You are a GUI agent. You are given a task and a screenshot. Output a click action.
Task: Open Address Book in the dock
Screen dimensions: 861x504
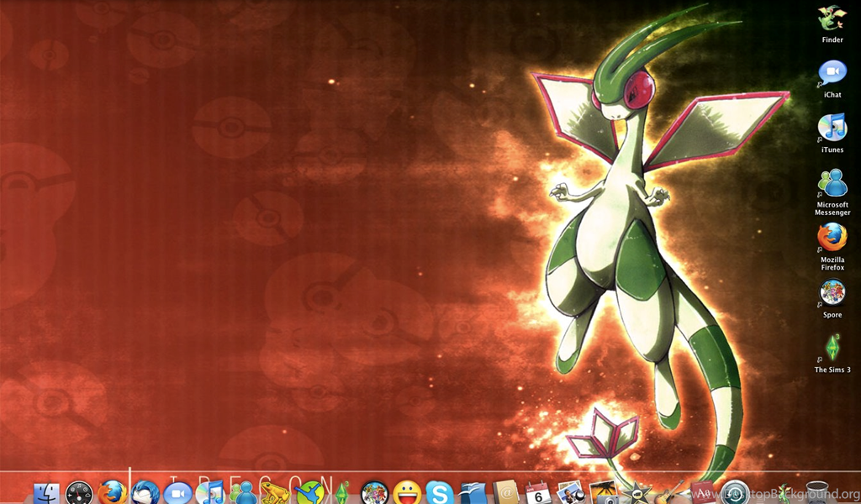pyautogui.click(x=505, y=493)
